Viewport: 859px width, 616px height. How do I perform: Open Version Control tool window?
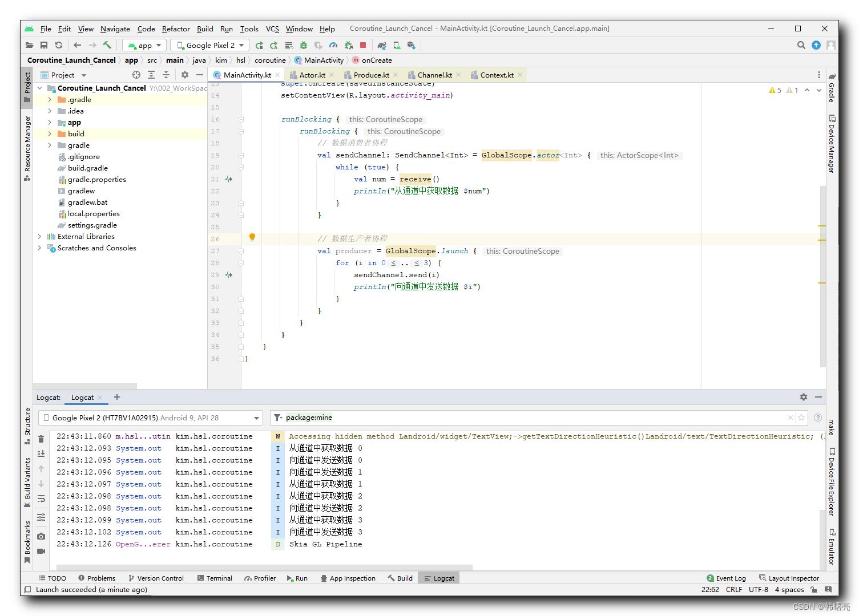(156, 578)
